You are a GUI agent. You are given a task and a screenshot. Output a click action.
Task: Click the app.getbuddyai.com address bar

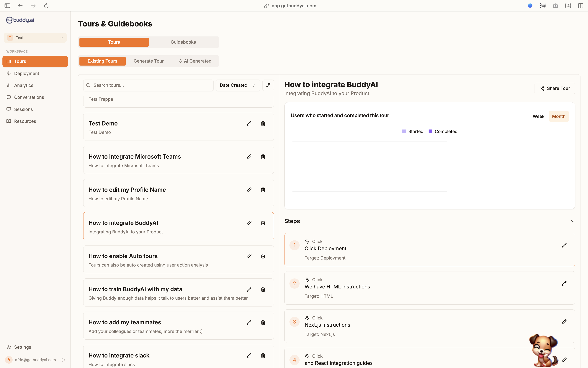pos(290,6)
